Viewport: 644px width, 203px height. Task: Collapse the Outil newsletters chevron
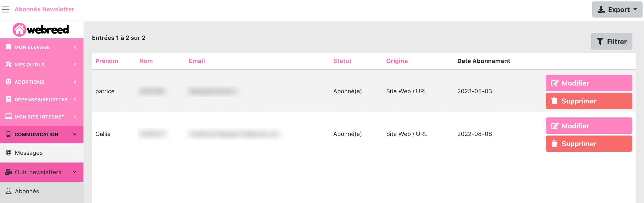pyautogui.click(x=75, y=172)
